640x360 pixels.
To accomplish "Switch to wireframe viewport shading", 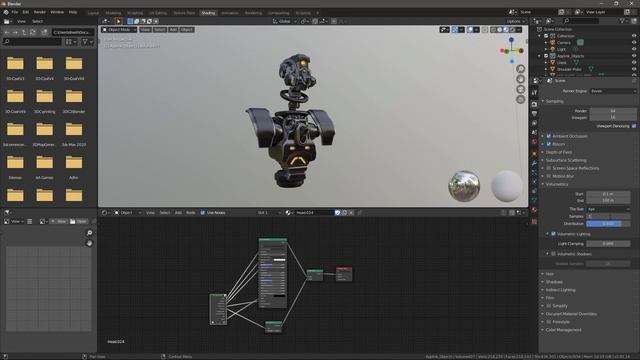I will [x=493, y=30].
